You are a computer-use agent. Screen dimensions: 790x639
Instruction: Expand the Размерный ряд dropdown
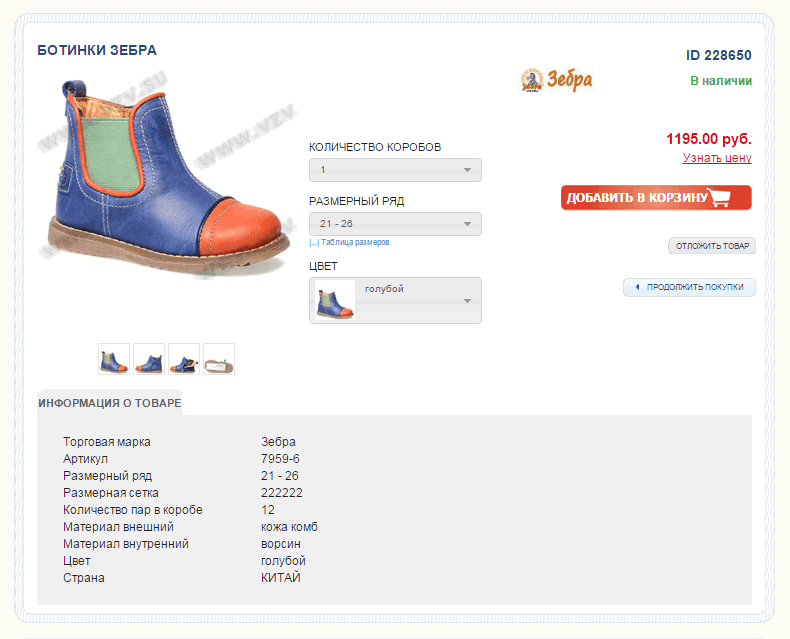pos(395,224)
